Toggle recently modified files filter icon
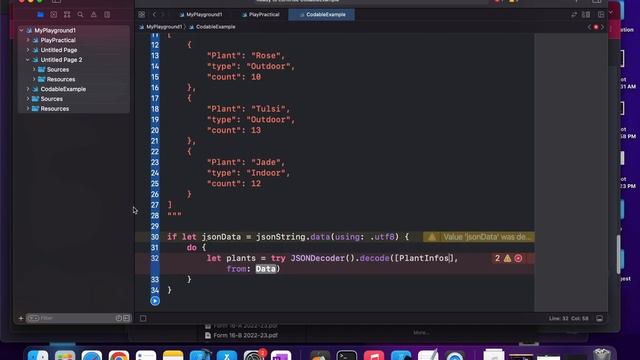Viewport: 640px width, 360px height. pyautogui.click(x=119, y=318)
